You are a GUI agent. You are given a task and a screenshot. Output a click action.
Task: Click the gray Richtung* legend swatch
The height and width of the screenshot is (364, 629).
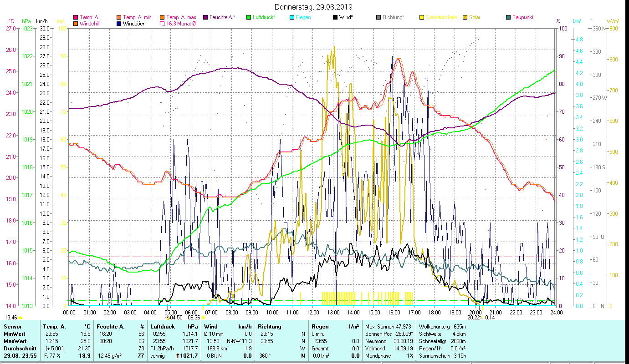(378, 18)
